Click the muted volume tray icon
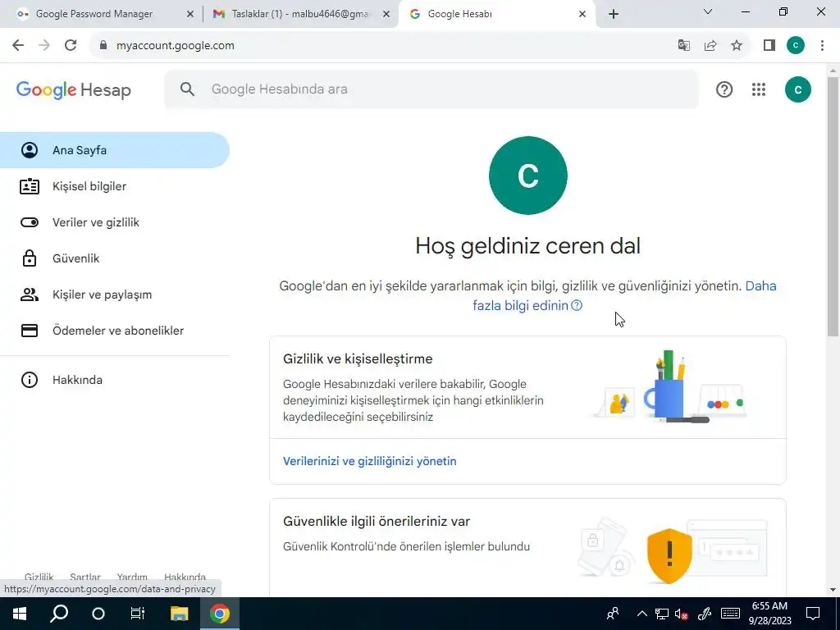 682,614
